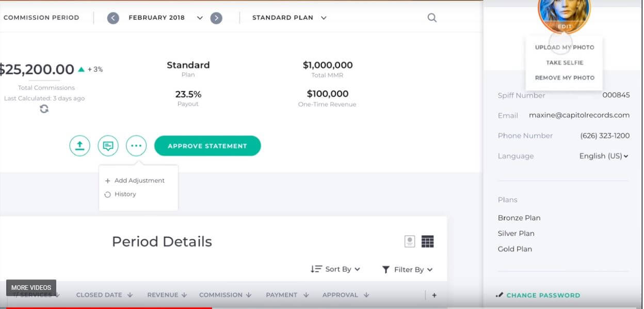
Task: Sort by Payment column
Action: tap(287, 295)
